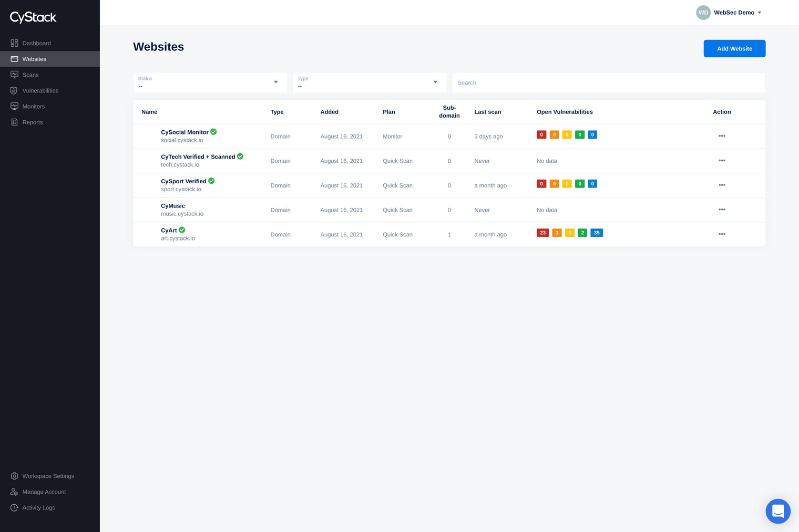The width and height of the screenshot is (799, 532).
Task: Click music.cystack.io domain text
Action: pos(182,214)
